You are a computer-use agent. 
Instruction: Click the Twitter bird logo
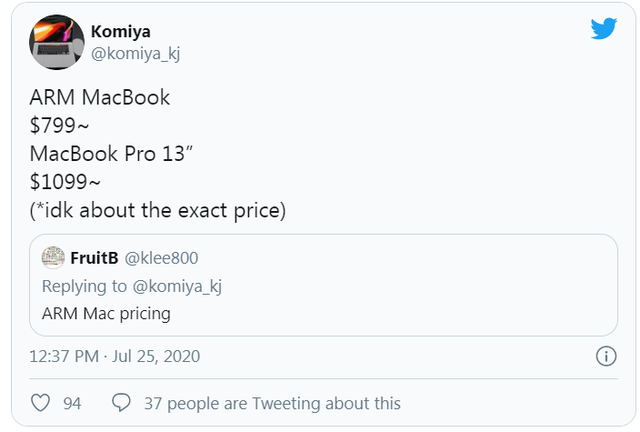pos(603,29)
